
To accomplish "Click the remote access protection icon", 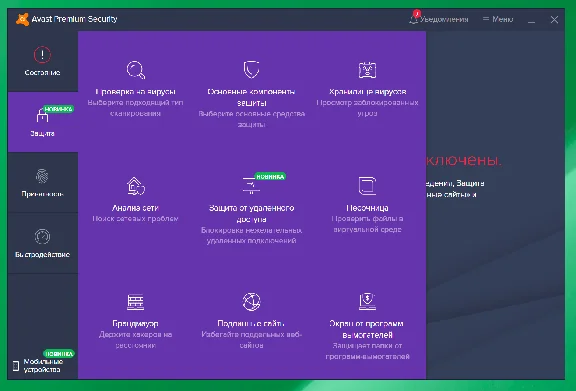I will click(x=251, y=185).
